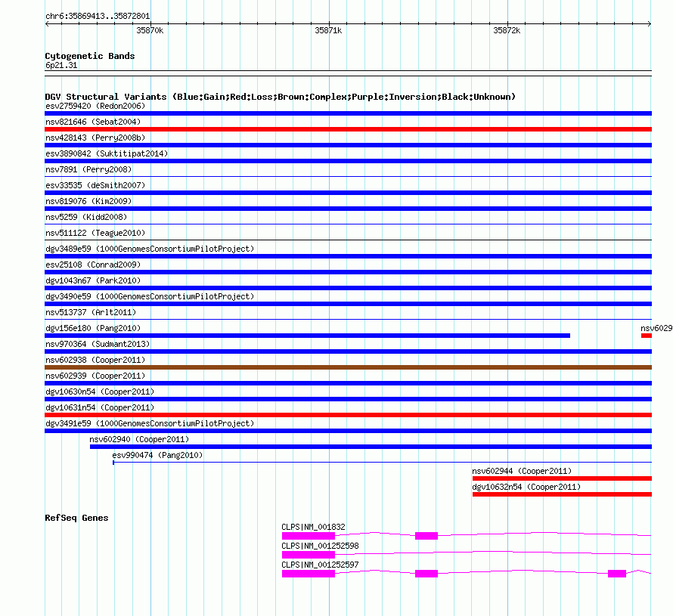Screen dimensions: 673x616
Task: Open dgv3491e59 1000Genomes variant label
Action: pyautogui.click(x=150, y=423)
